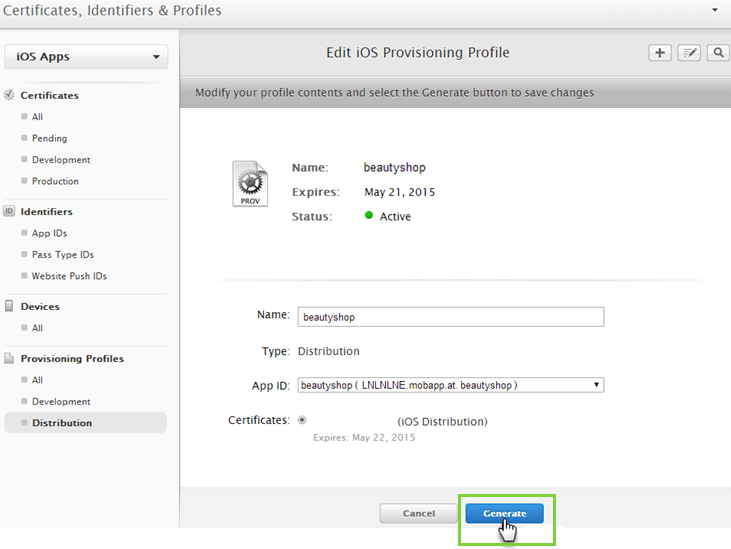The height and width of the screenshot is (549, 731).
Task: Open the top-right header dropdown arrow
Action: pos(714,9)
